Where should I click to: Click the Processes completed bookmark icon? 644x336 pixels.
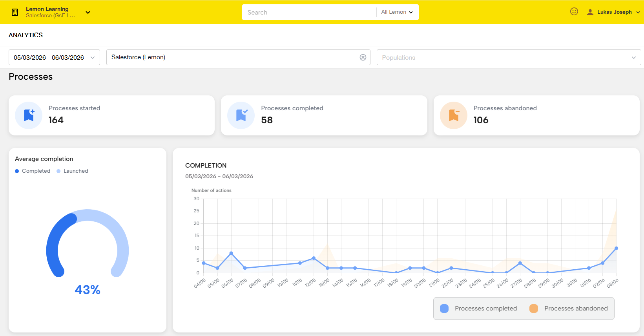241,115
